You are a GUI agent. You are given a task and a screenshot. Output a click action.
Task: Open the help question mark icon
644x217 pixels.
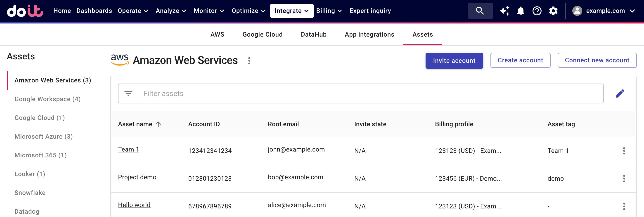pos(537,11)
